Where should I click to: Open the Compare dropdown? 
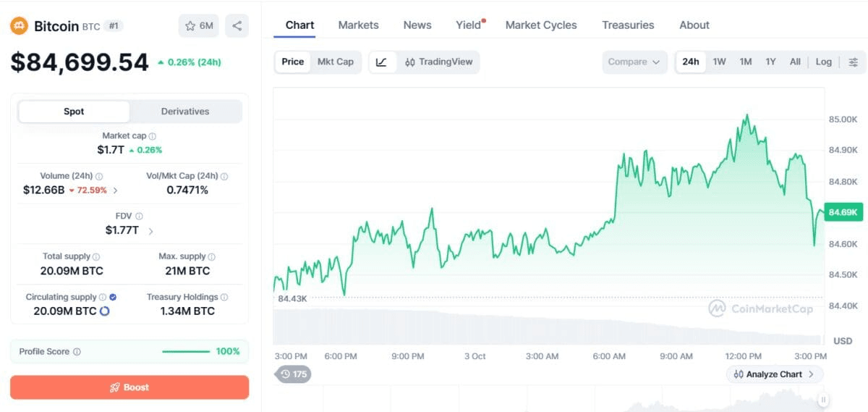pos(634,62)
